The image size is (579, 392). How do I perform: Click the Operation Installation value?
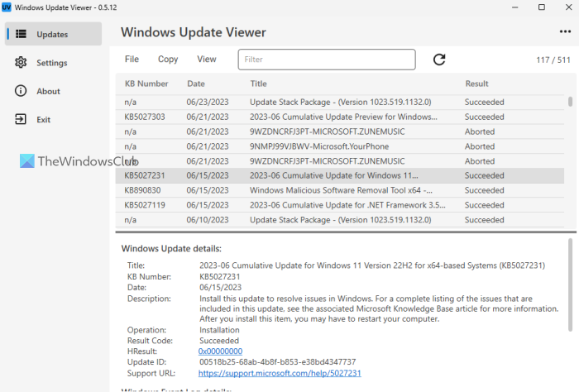pyautogui.click(x=219, y=330)
